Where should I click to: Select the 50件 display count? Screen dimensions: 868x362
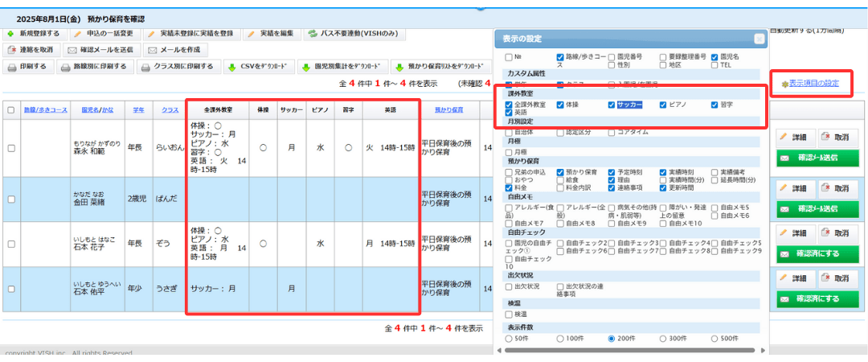coord(508,338)
